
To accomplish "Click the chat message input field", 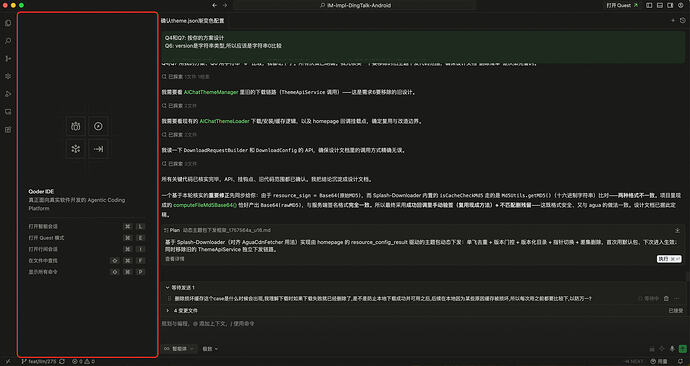I will click(x=422, y=323).
